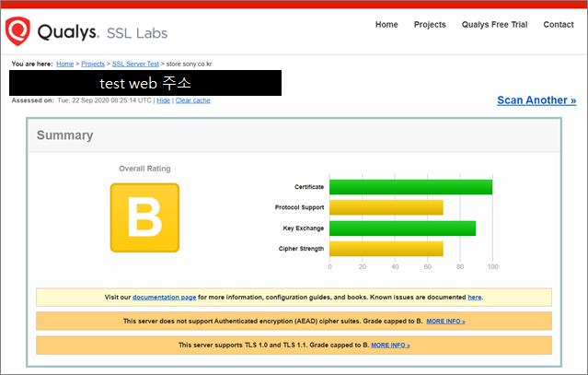Click the yellow B overall rating badge

(144, 217)
